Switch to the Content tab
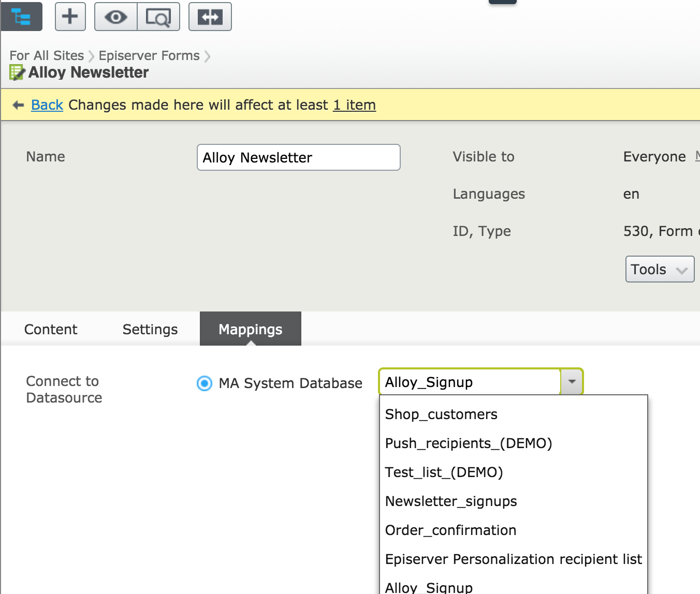This screenshot has height=594, width=700. pyautogui.click(x=51, y=329)
